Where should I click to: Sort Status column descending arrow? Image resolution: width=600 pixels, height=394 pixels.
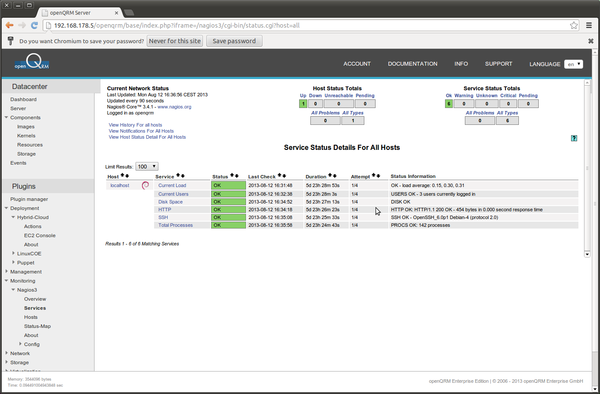(x=236, y=176)
